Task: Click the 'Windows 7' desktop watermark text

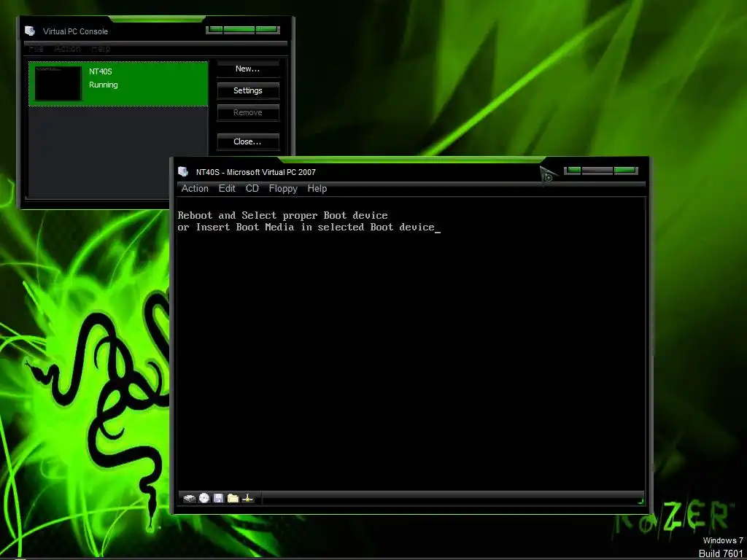Action: pyautogui.click(x=723, y=540)
